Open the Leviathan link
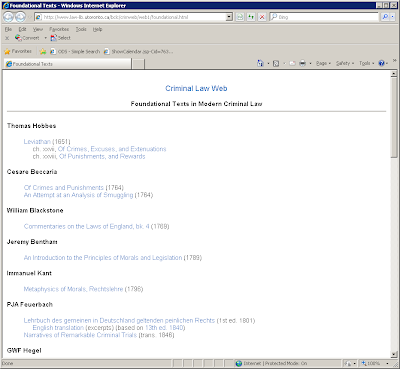400x369 pixels. (x=37, y=142)
